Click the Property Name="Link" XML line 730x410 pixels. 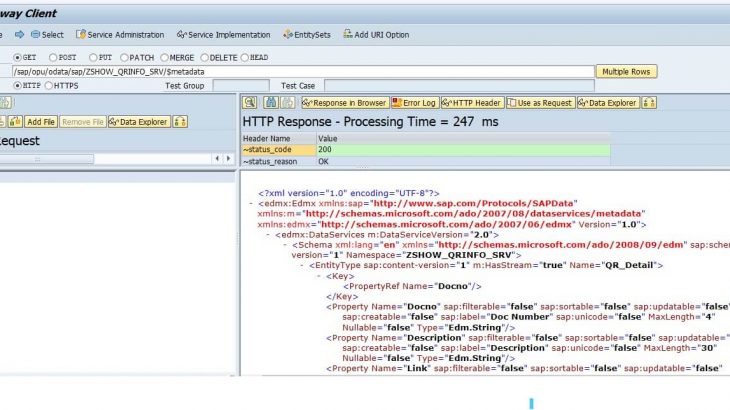click(x=524, y=368)
